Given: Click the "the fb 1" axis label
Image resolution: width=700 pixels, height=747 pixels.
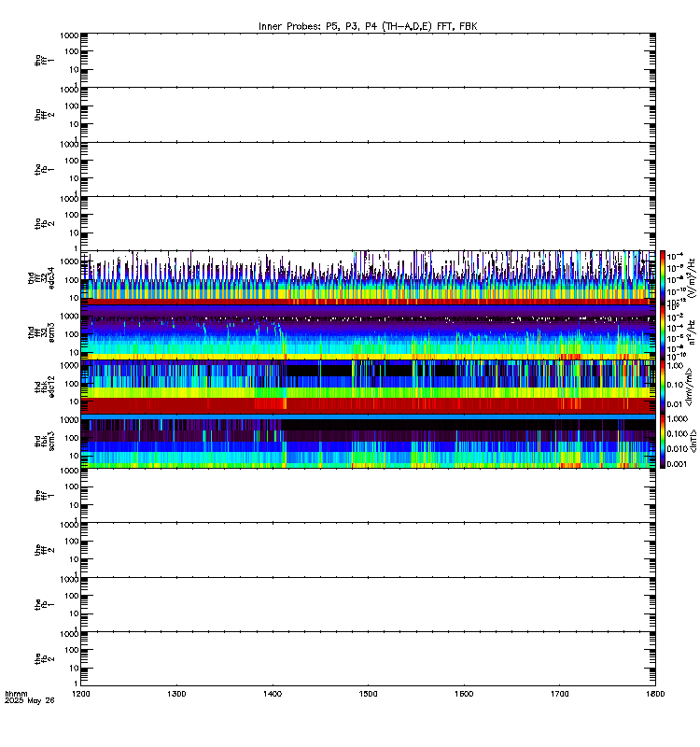Looking at the screenshot, I should (x=44, y=604).
